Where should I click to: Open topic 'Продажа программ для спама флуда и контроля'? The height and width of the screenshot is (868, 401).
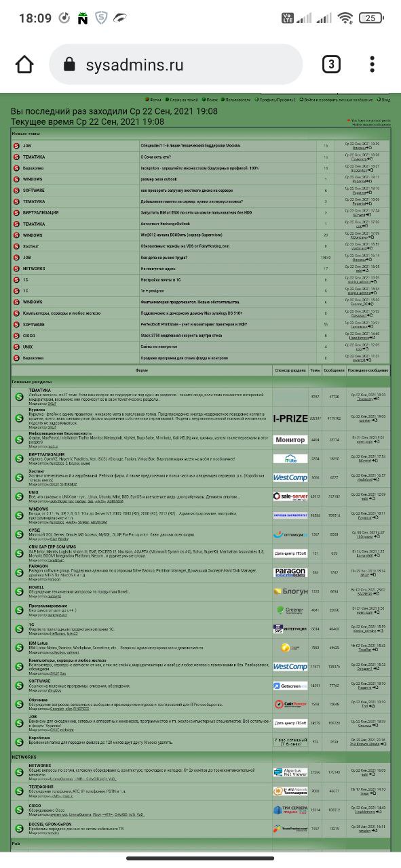tap(184, 358)
